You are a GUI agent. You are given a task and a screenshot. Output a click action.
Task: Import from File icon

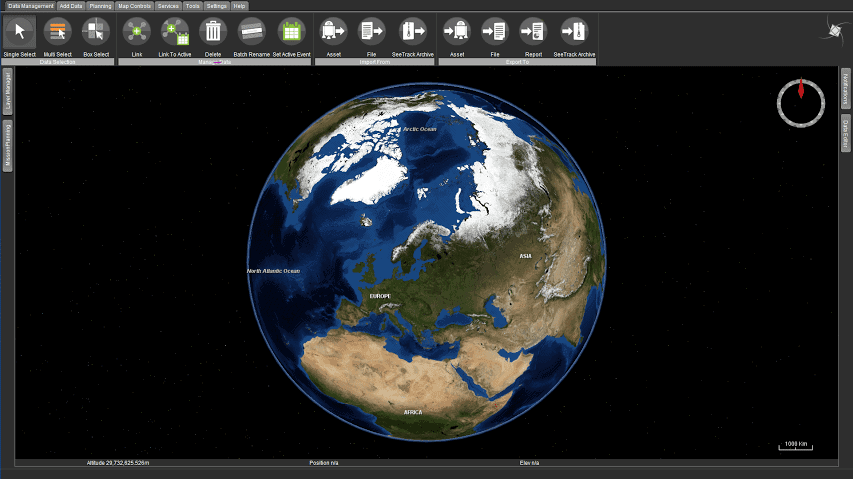tap(372, 32)
